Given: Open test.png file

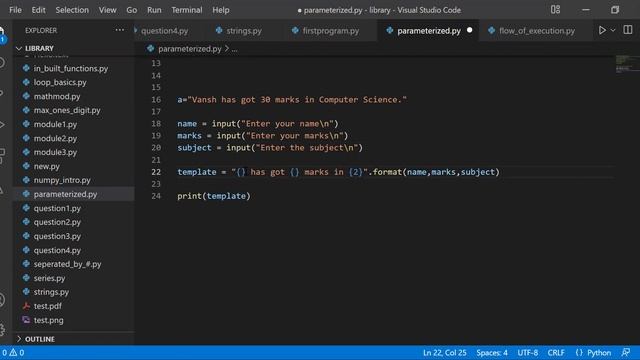Looking at the screenshot, I should pyautogui.click(x=48, y=320).
